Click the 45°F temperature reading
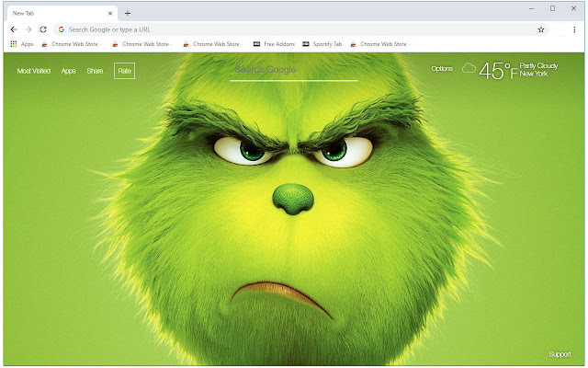 click(498, 71)
